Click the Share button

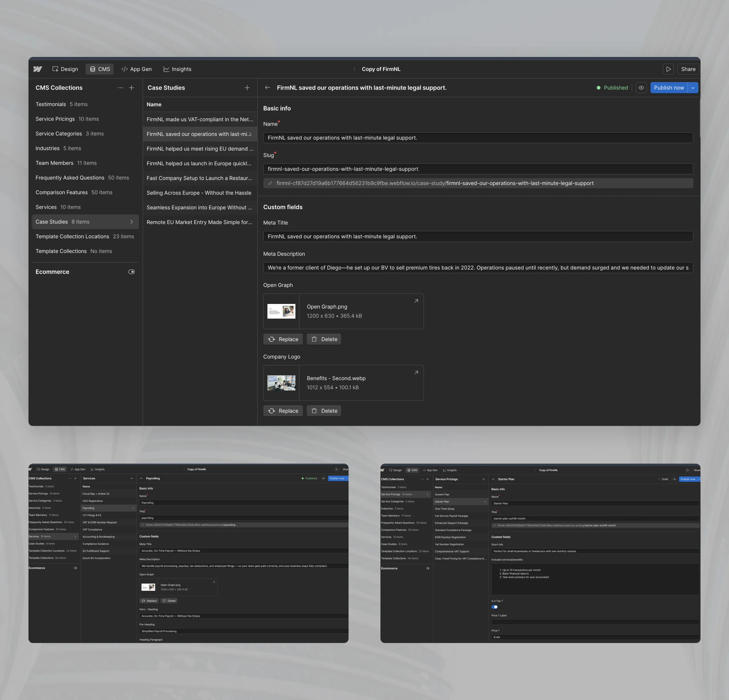688,69
